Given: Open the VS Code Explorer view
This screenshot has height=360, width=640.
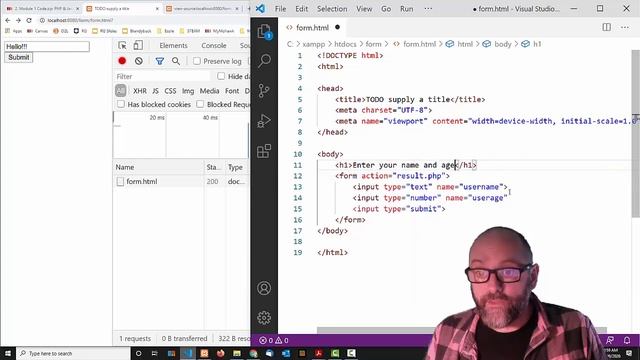Looking at the screenshot, I should click(264, 31).
